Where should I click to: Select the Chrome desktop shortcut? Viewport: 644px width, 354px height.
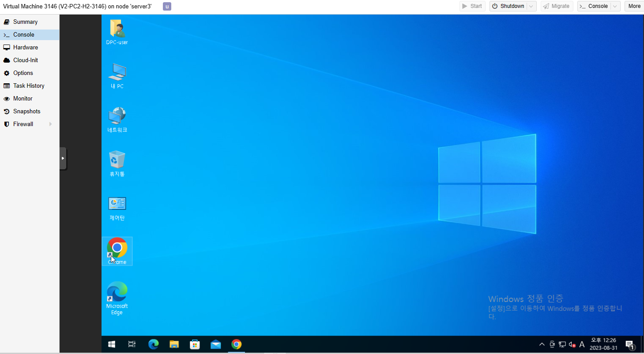point(117,251)
